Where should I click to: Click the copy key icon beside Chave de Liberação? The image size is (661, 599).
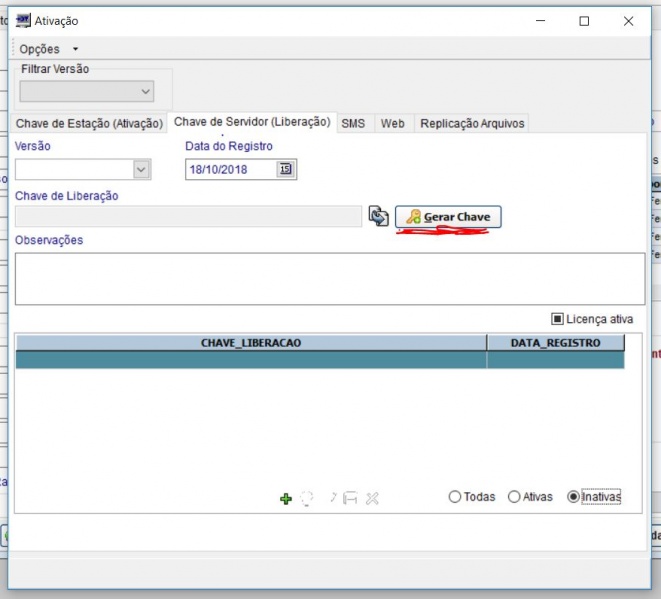378,217
